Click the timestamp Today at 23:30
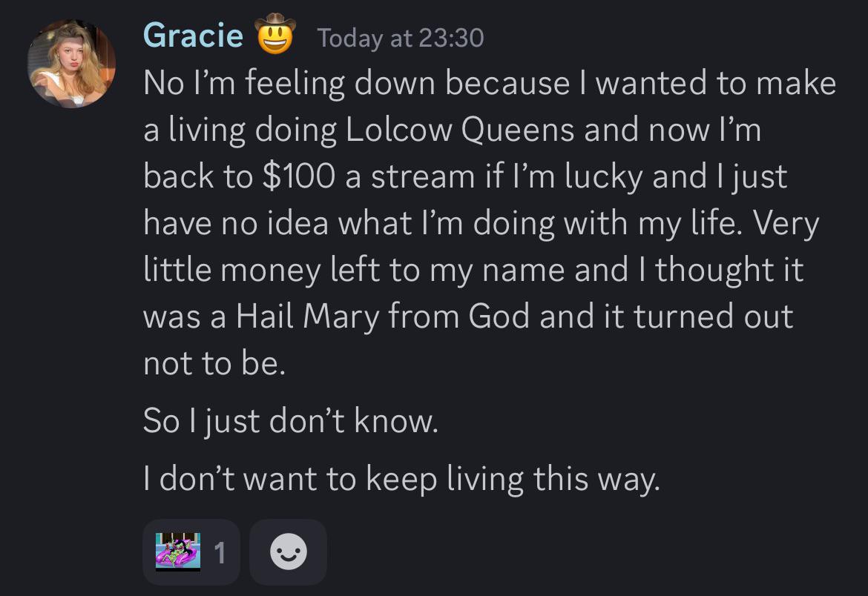Image resolution: width=868 pixels, height=596 pixels. pyautogui.click(x=400, y=37)
